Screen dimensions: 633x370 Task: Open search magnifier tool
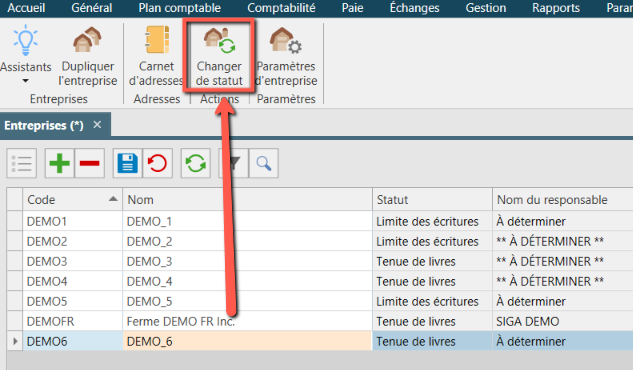tap(264, 163)
